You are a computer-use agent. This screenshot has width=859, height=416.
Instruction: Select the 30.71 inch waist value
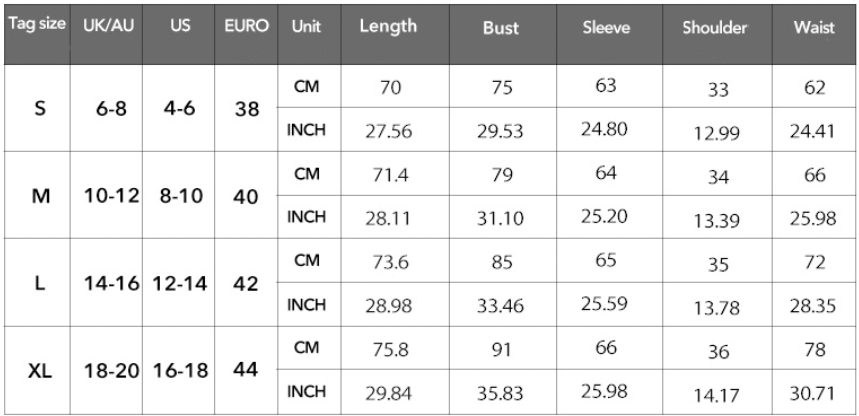pyautogui.click(x=813, y=393)
